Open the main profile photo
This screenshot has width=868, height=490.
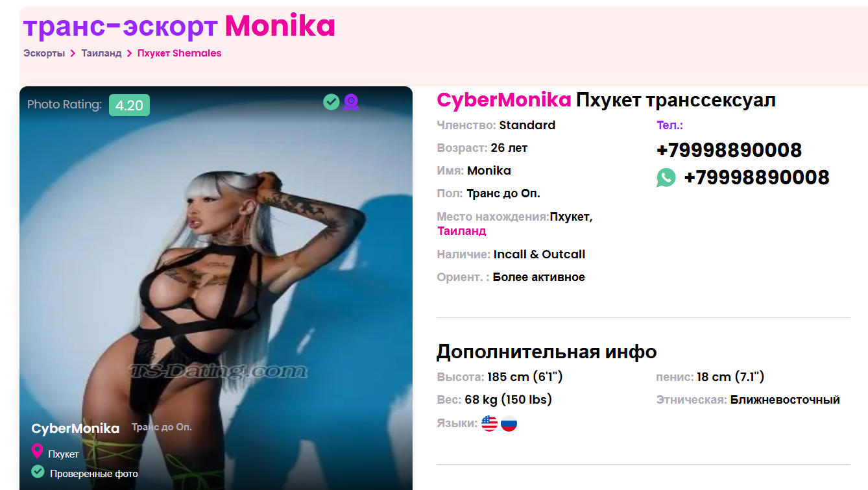(216, 288)
